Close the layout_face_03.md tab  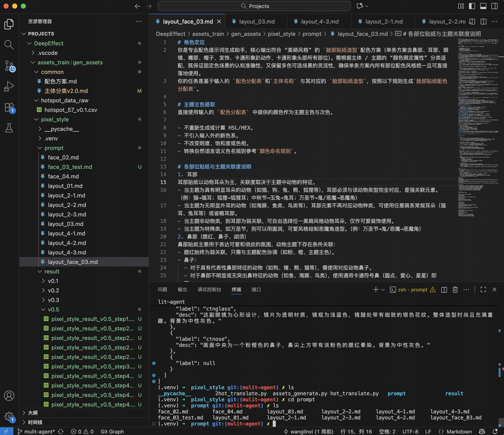[219, 22]
